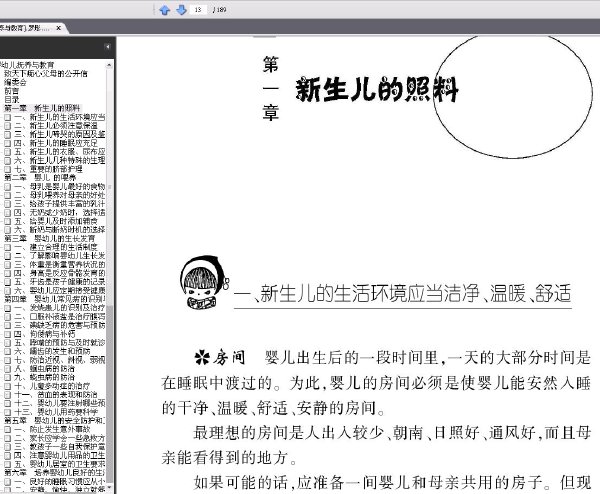600x494 pixels.
Task: Click bookmark icon beside 五、哮喘的预防与及时就诊
Action: click(x=8, y=343)
